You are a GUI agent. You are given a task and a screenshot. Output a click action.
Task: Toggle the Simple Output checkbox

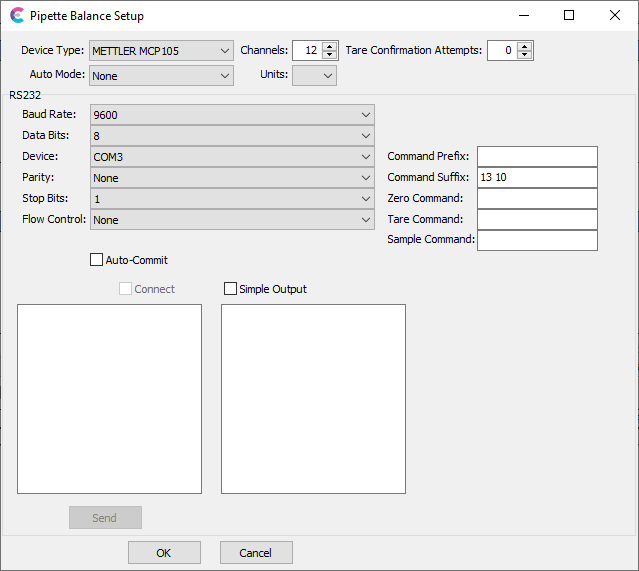pos(231,289)
